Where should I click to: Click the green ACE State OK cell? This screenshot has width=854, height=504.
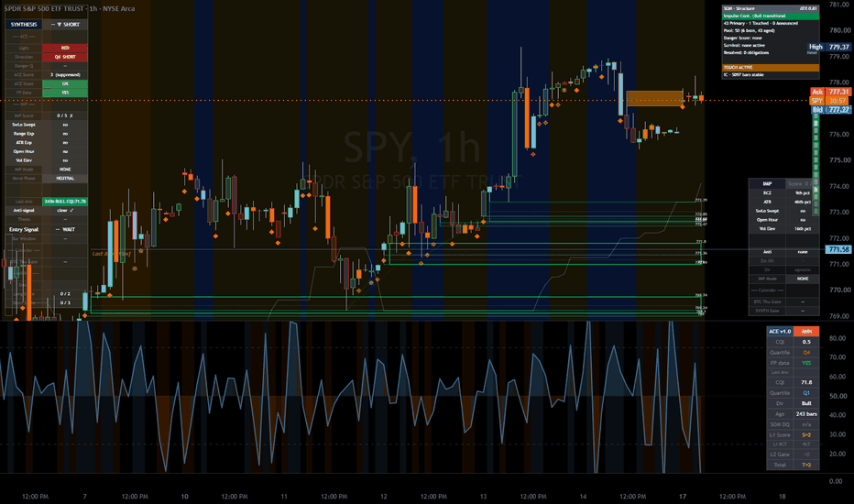click(65, 84)
